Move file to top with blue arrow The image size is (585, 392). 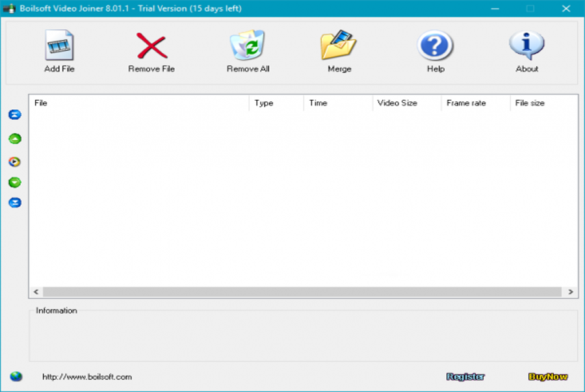(15, 115)
